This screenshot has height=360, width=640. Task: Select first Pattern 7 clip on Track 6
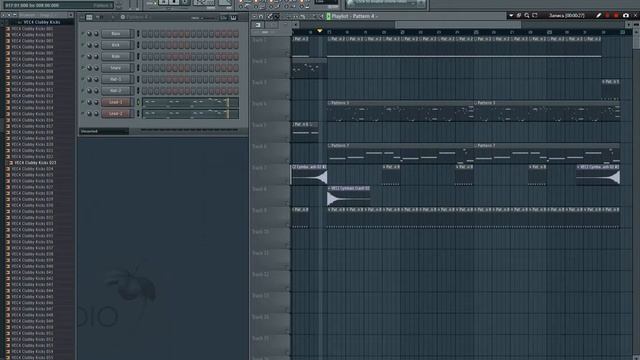click(400, 154)
